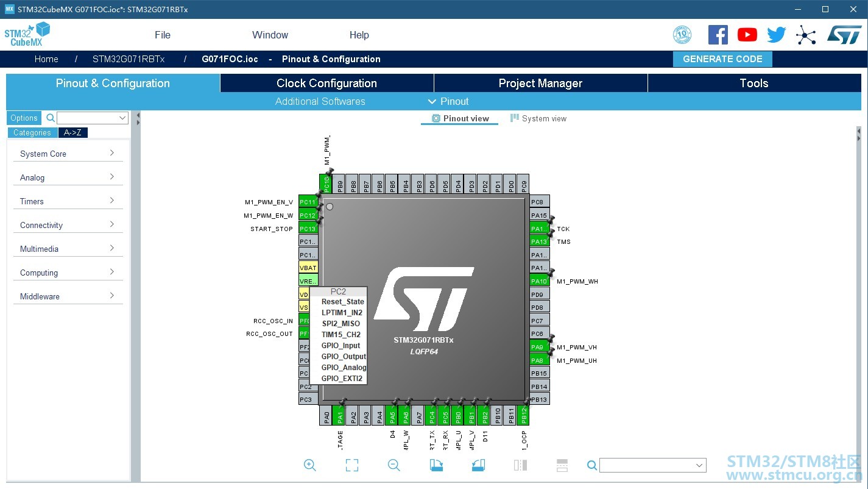Click the G071FOC.ioc breadcrumb
868x489 pixels.
click(230, 59)
